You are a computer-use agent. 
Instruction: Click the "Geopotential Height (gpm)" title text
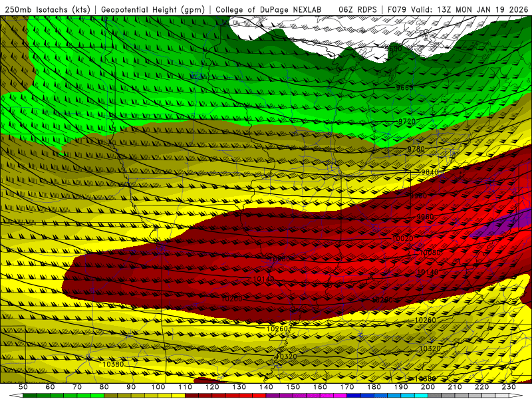pyautogui.click(x=153, y=9)
